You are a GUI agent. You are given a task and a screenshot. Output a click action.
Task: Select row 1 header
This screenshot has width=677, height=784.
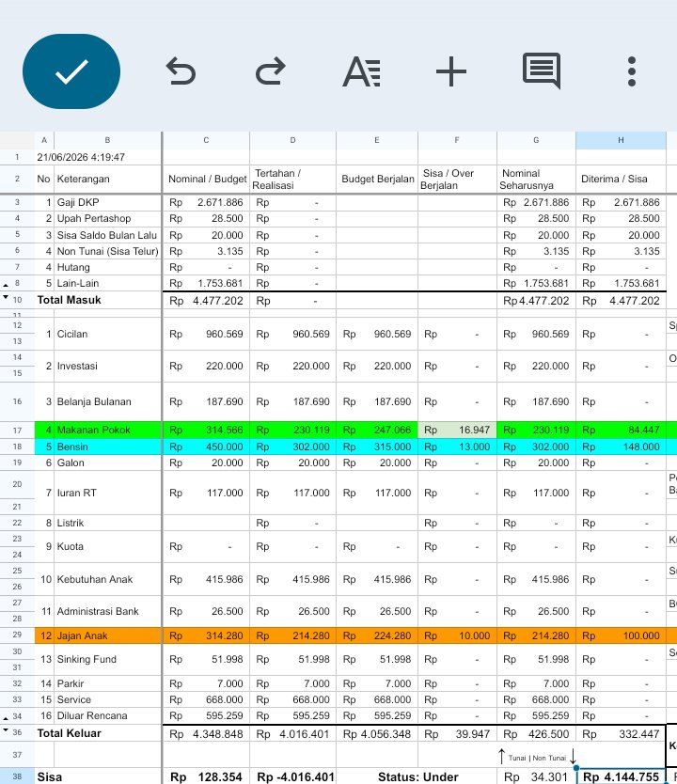coord(17,157)
